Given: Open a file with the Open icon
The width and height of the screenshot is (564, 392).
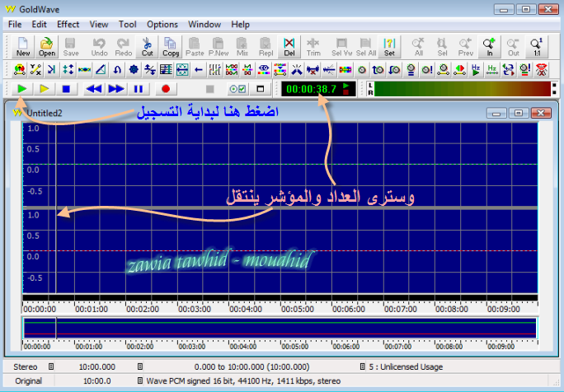Looking at the screenshot, I should (47, 46).
